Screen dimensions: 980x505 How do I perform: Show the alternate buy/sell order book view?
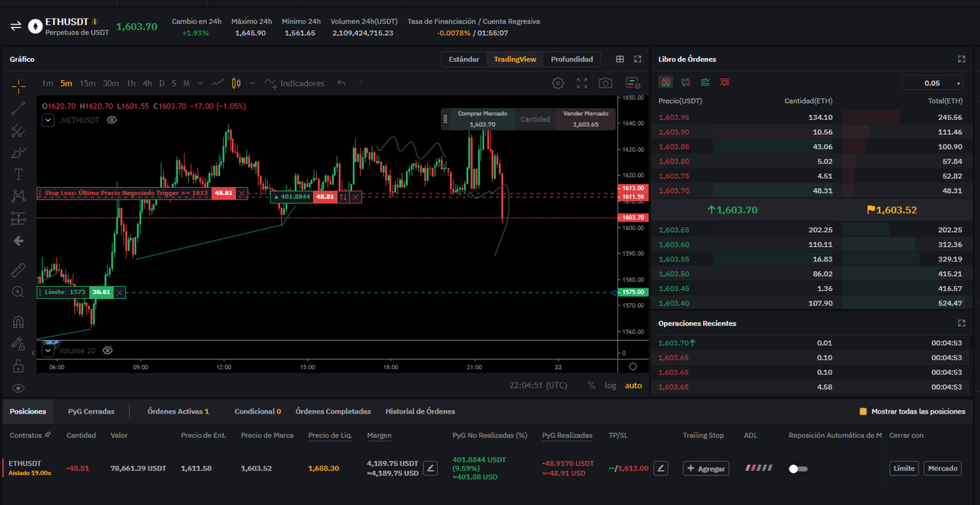pyautogui.click(x=685, y=83)
